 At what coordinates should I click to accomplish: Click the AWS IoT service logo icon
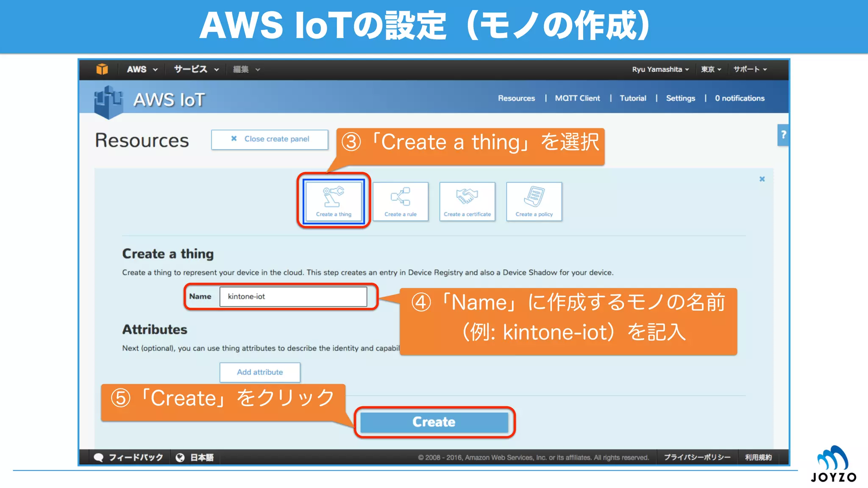pos(108,102)
